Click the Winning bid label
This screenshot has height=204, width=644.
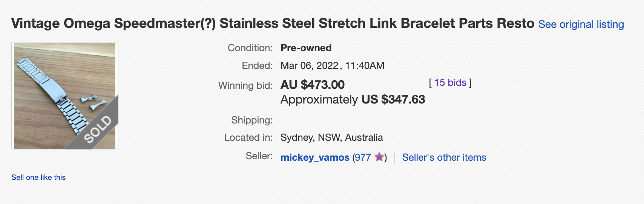pos(245,85)
